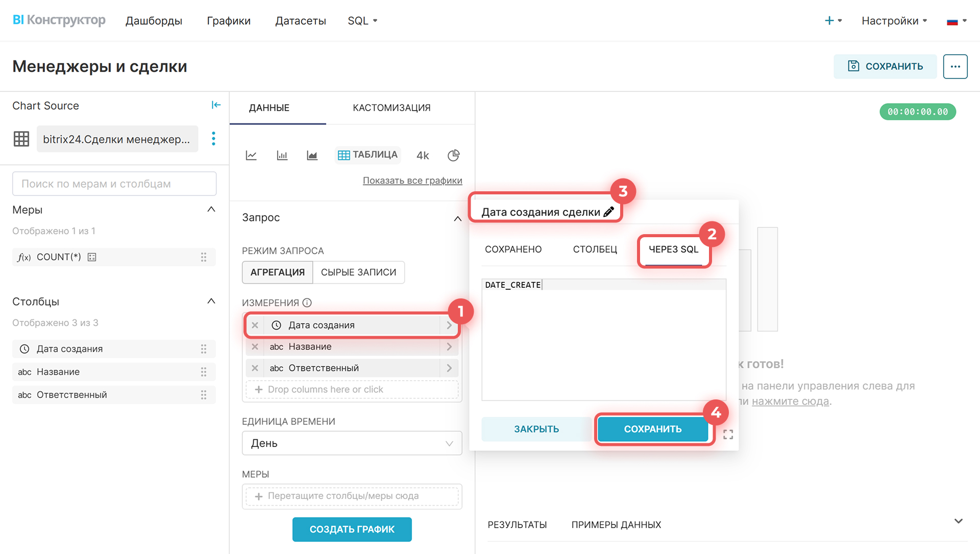
Task: Collapse the Chart Source panel
Action: [x=216, y=105]
